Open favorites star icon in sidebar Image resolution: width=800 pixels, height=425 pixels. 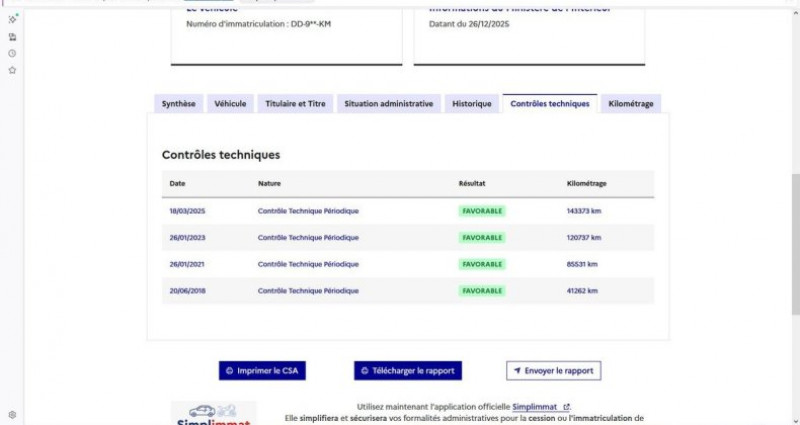(12, 70)
